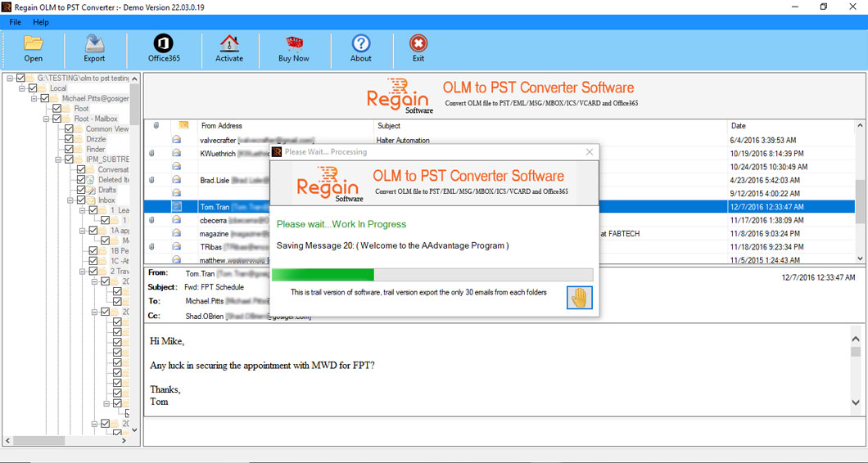Viewport: 868px width, 463px height.
Task: Close the Please Wait processing dialog
Action: (590, 151)
